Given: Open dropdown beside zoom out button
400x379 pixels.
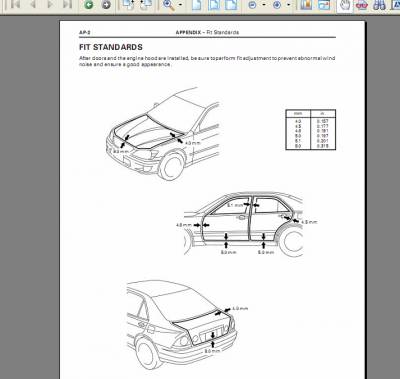Looking at the screenshot, I should [x=264, y=5].
